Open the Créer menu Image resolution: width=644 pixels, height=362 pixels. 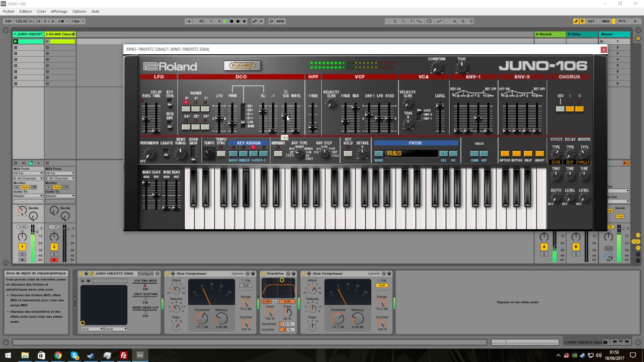coord(41,11)
